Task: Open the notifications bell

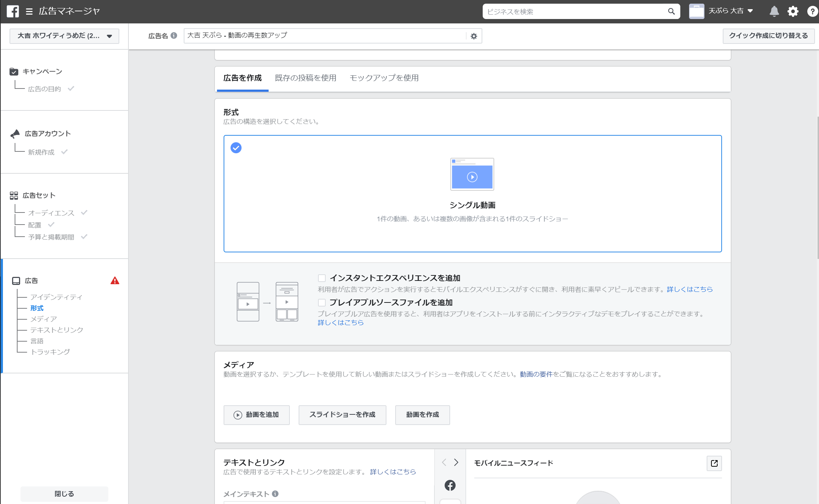Action: point(774,11)
